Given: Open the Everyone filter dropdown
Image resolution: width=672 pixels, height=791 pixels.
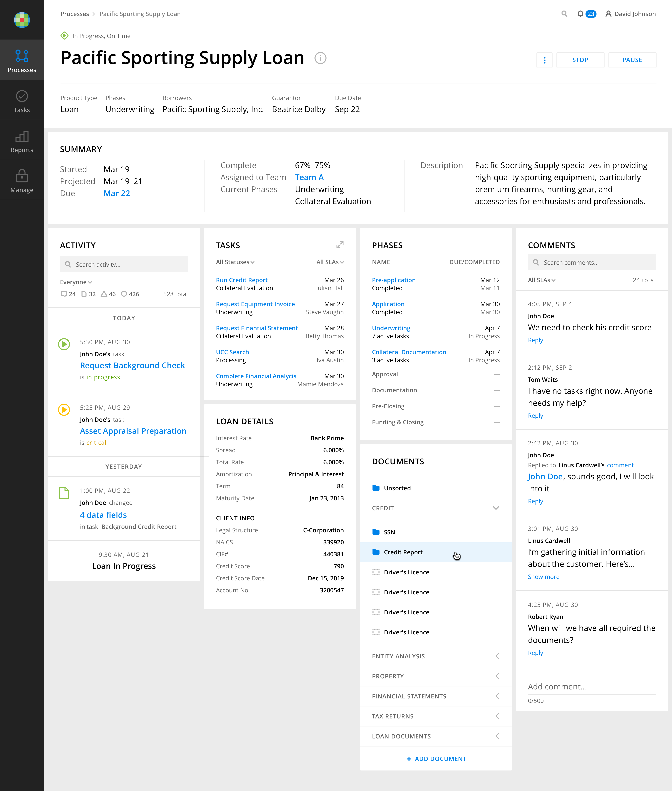Looking at the screenshot, I should [76, 282].
